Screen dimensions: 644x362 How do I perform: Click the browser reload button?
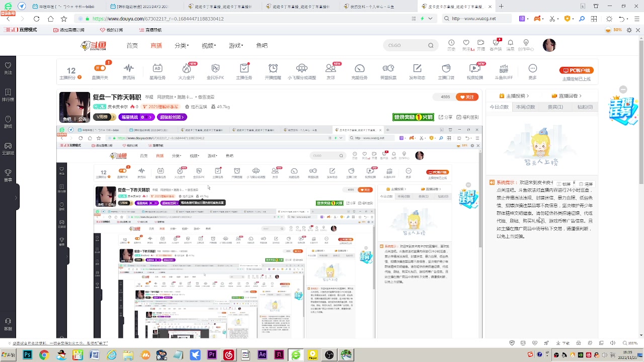[36, 19]
